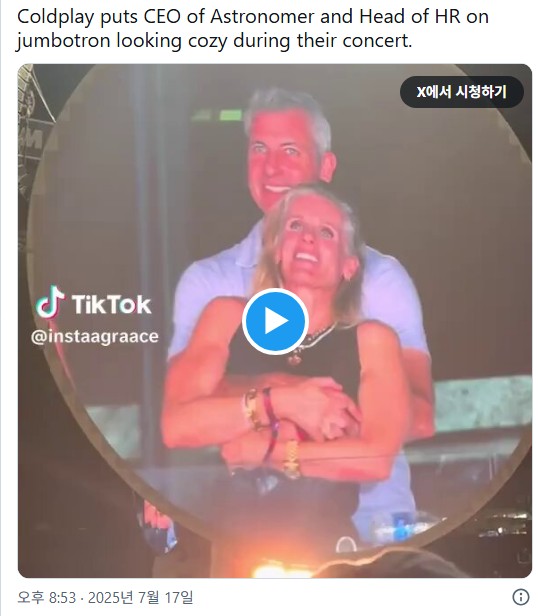Click the 오후 8:53 timestamp
The width and height of the screenshot is (538, 616).
(x=46, y=598)
